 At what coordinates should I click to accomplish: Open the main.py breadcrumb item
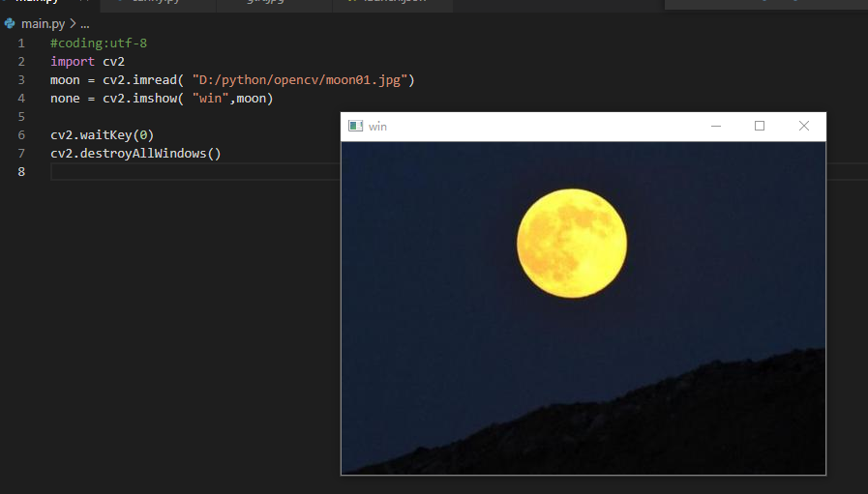tap(43, 24)
